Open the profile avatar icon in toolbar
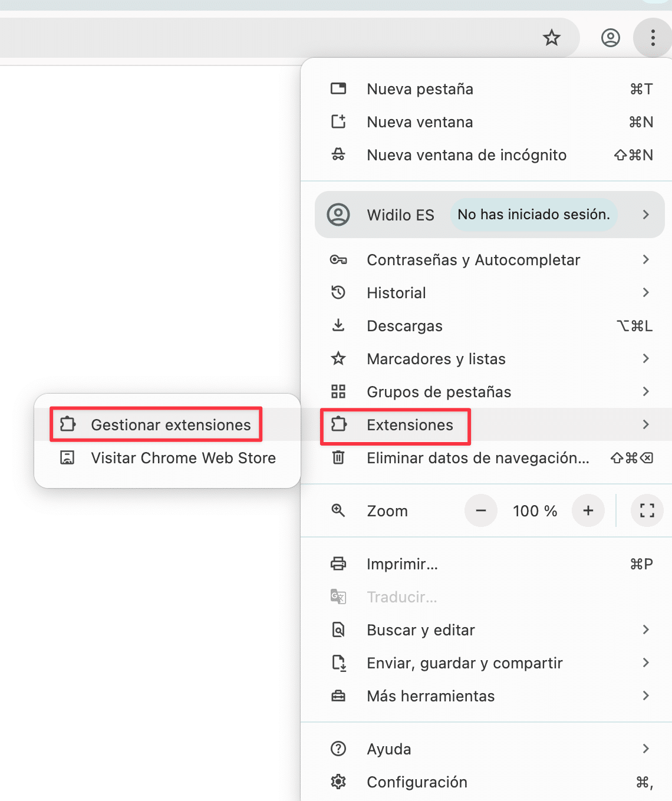This screenshot has height=801, width=672. [610, 38]
